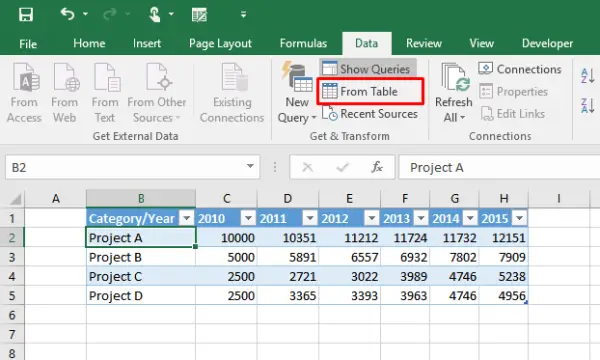600x360 pixels.
Task: Toggle the Show Queries pane button
Action: (x=368, y=69)
